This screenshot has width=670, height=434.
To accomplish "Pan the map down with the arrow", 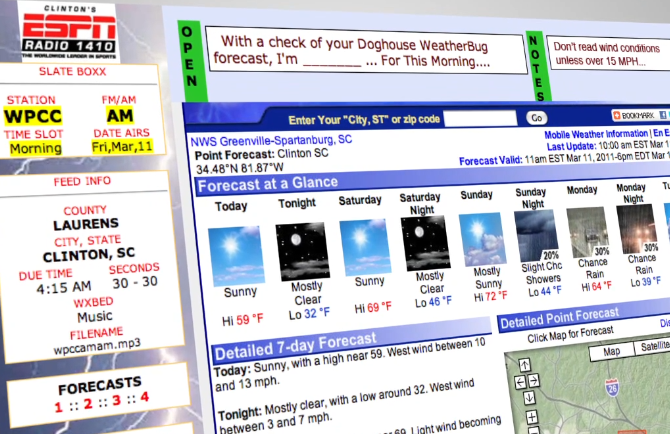I will pos(529,398).
